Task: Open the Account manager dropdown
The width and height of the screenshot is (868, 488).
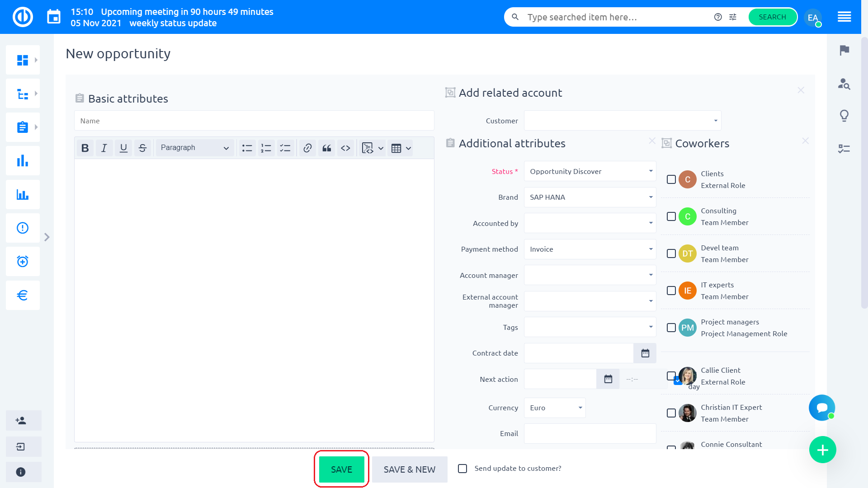Action: (590, 275)
